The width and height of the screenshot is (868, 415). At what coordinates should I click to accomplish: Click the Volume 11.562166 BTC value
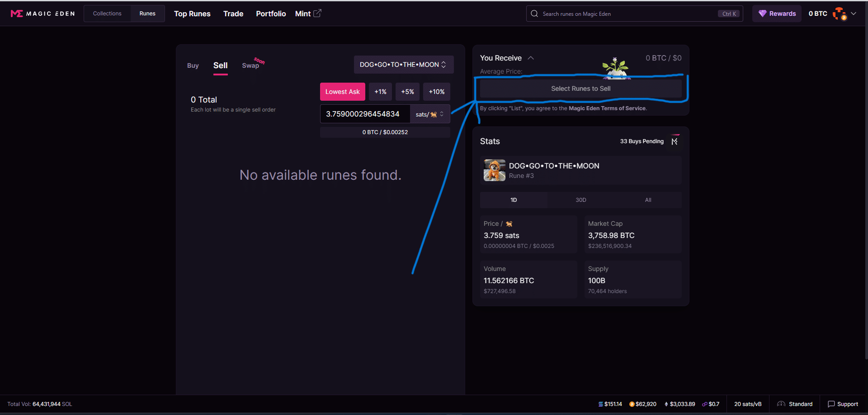pyautogui.click(x=509, y=280)
